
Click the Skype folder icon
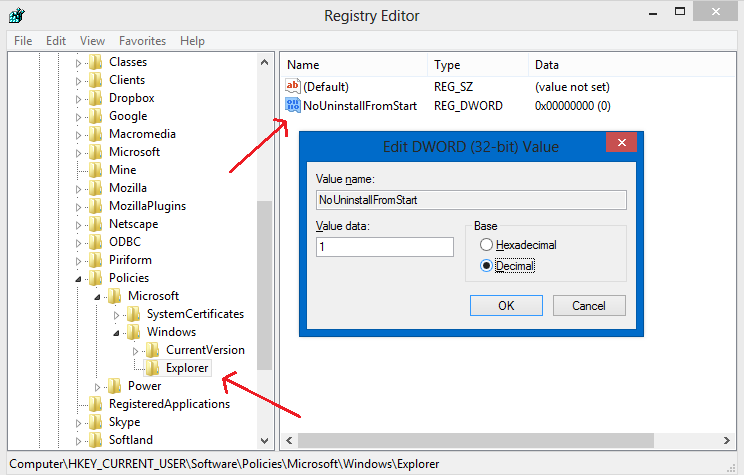pos(96,422)
